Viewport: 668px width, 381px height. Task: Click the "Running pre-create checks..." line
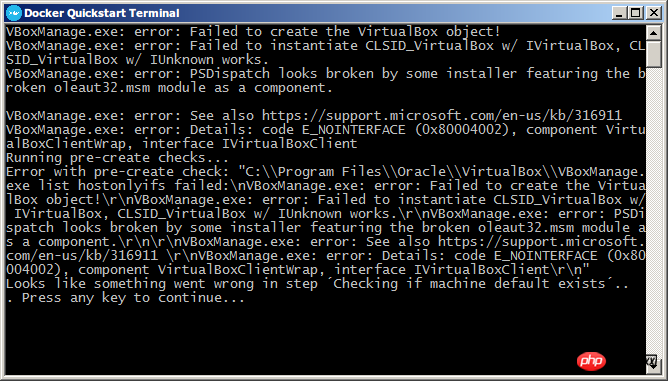(117, 158)
